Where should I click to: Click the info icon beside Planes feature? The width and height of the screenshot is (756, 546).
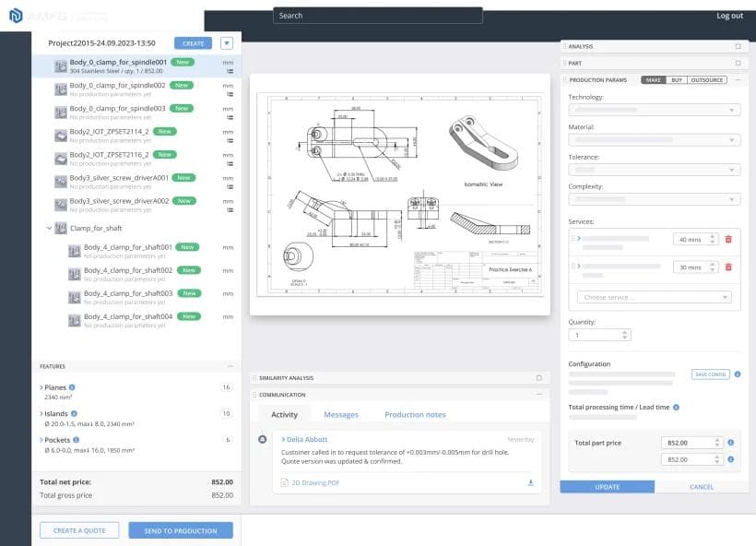point(73,386)
